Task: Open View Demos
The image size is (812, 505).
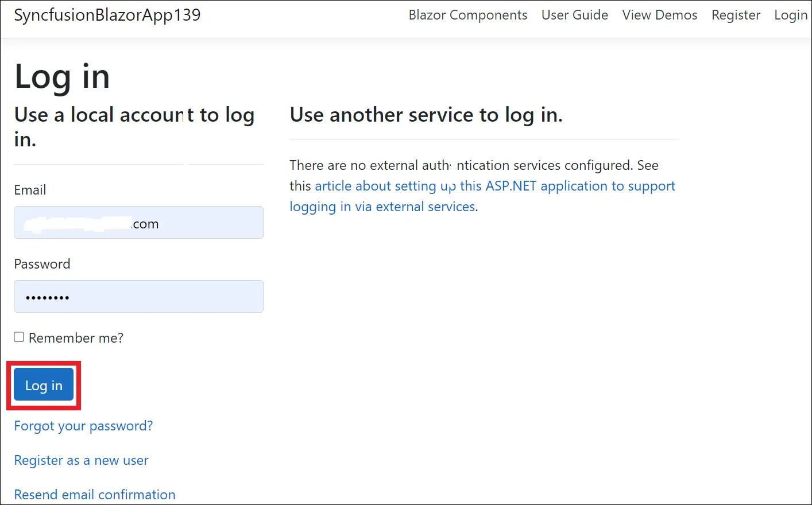Action: 659,15
